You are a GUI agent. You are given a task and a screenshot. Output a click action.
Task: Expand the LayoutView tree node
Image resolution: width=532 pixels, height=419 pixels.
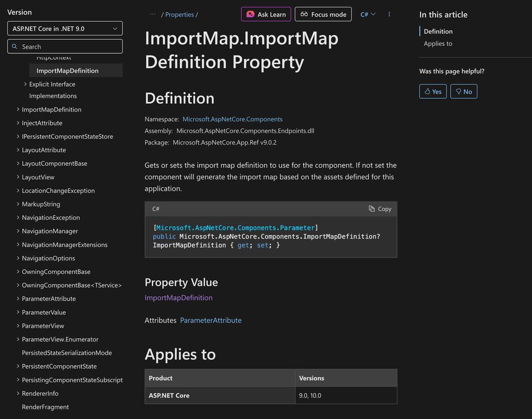(18, 177)
